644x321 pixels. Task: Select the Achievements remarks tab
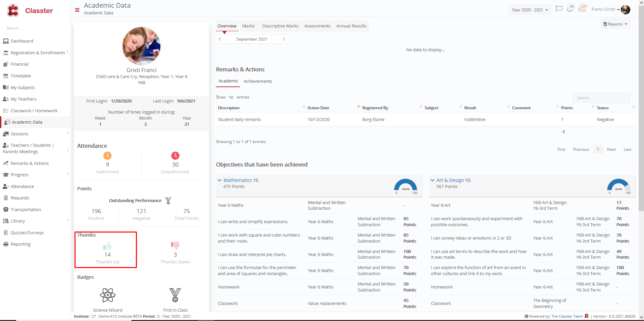tap(258, 81)
